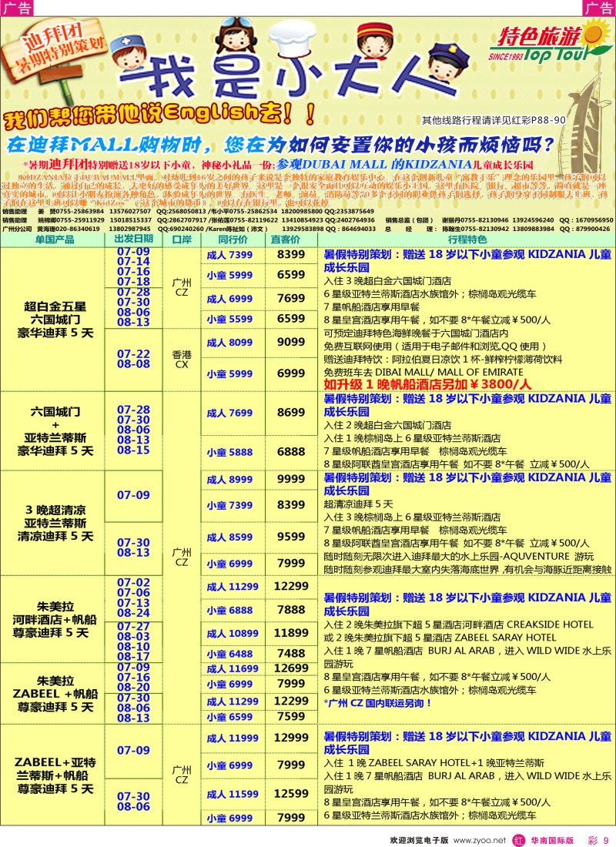Click the contact number 13576027507
616x847 pixels.
(x=130, y=211)
